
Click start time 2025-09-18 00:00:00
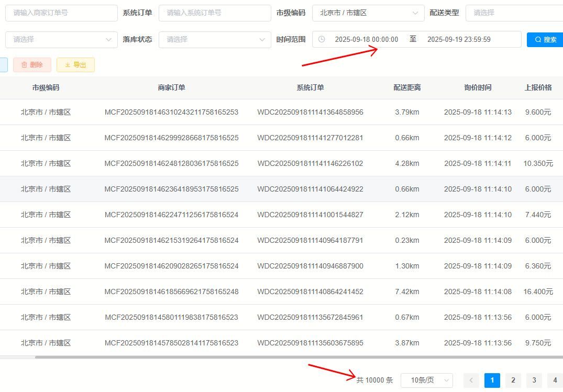tap(367, 39)
